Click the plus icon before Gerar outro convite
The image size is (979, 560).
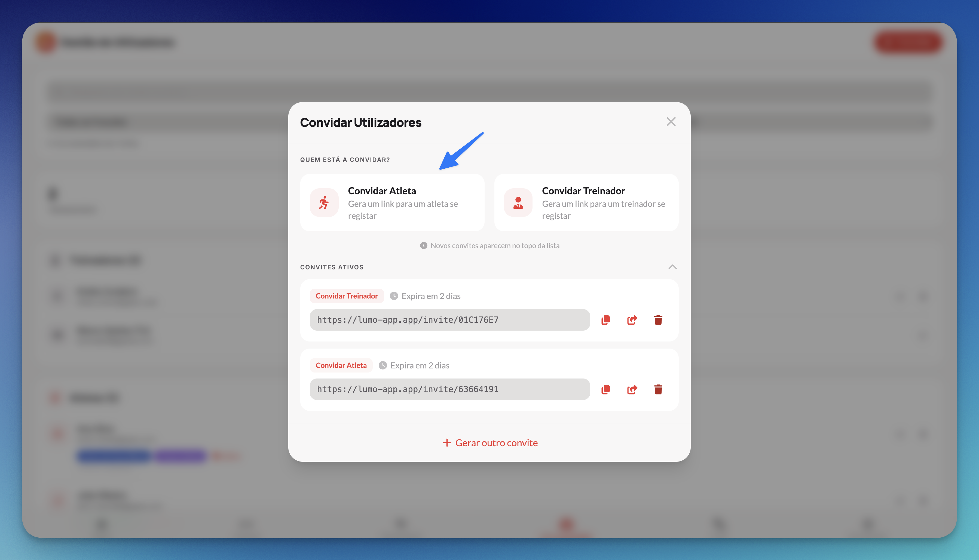point(447,443)
